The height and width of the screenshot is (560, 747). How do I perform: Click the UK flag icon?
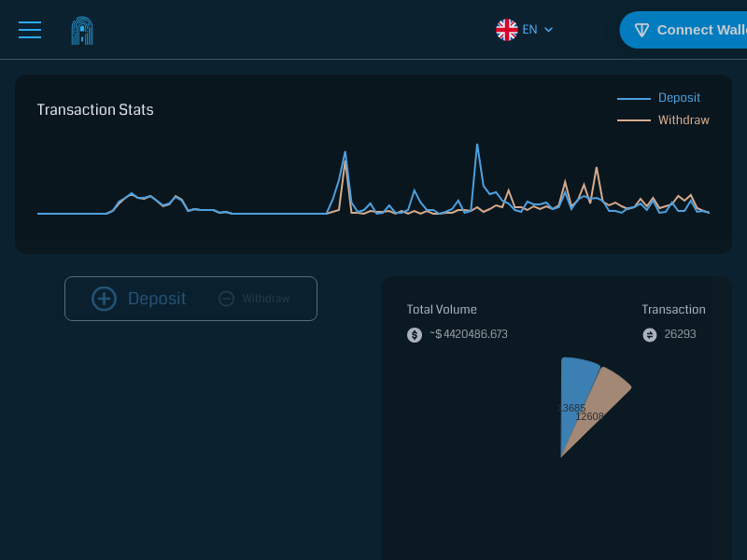[x=507, y=30]
